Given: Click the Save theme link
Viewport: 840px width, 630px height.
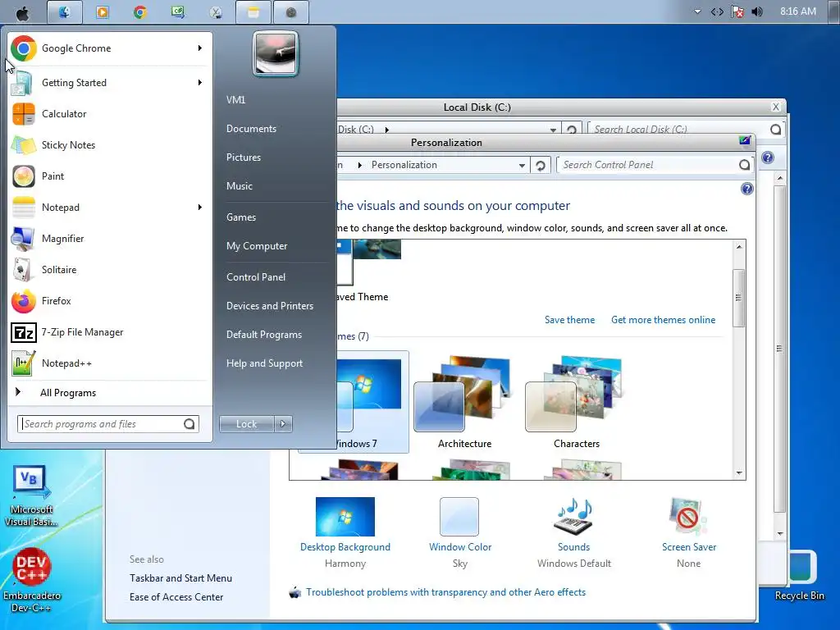Looking at the screenshot, I should 569,320.
